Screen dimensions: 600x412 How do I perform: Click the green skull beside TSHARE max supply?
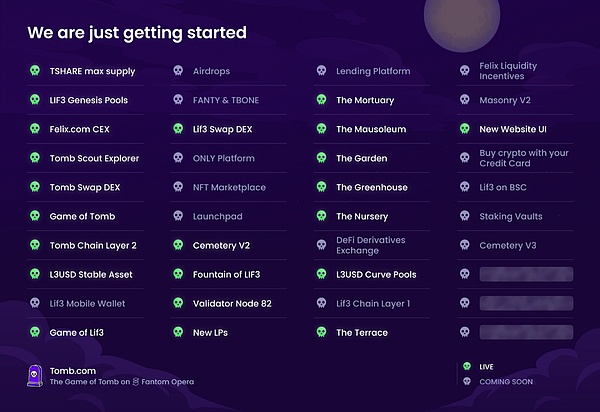point(35,70)
